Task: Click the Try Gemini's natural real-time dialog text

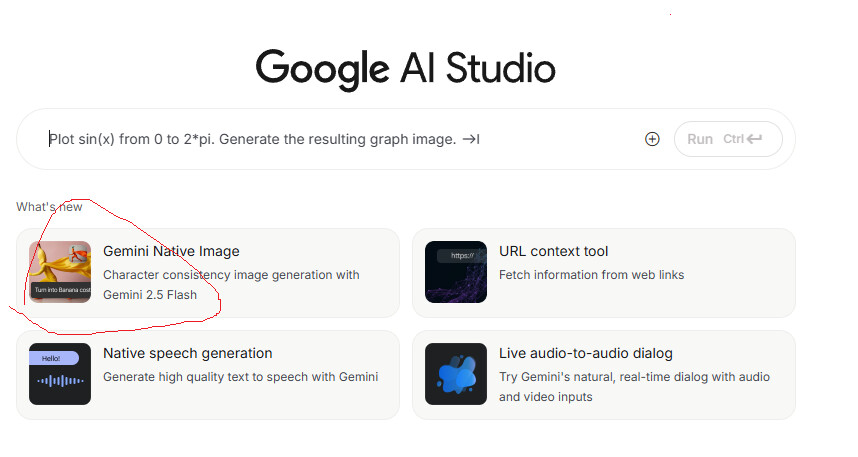Action: [x=635, y=376]
